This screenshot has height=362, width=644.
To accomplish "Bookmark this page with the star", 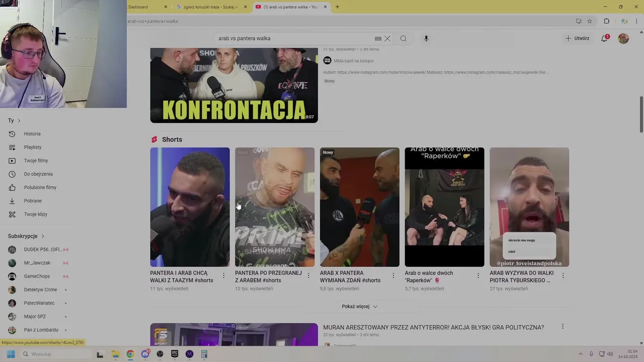I will [590, 21].
